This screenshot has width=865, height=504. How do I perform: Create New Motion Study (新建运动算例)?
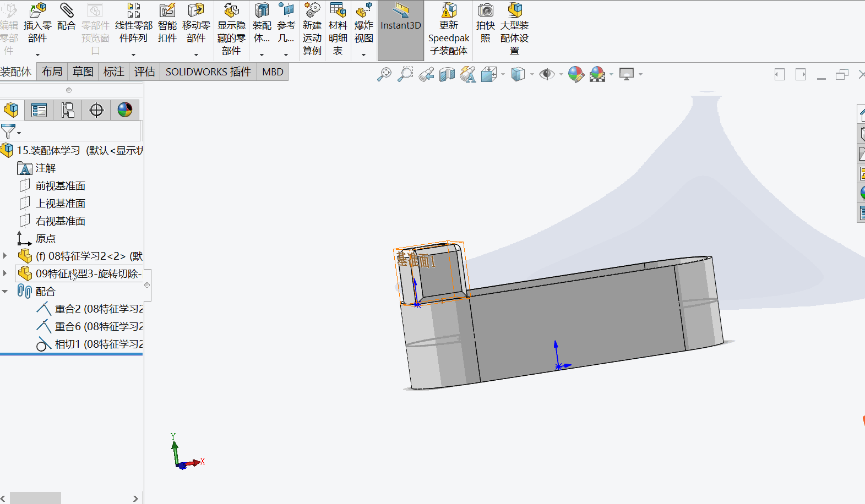(x=312, y=29)
